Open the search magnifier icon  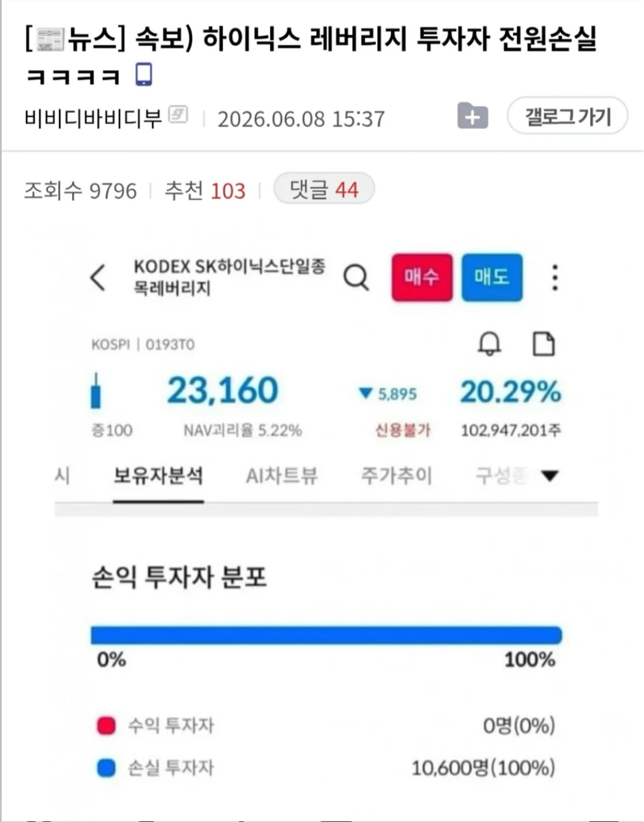pos(356,278)
